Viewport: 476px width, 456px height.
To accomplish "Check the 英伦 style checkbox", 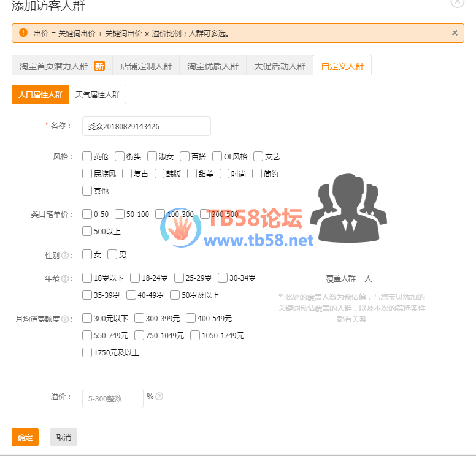I will coord(87,156).
